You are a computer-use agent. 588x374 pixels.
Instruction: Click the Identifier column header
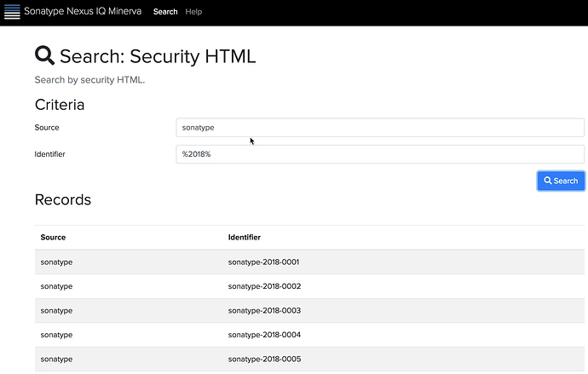244,237
